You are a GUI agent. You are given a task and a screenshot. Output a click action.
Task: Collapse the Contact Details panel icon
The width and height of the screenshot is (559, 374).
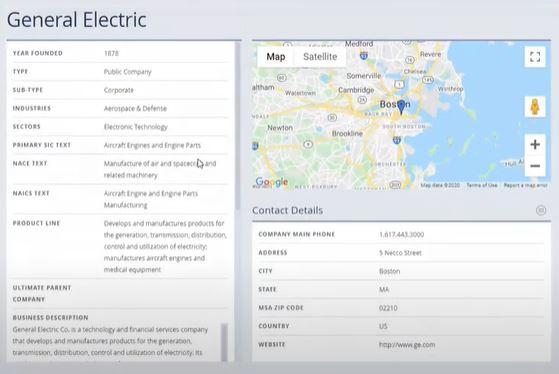click(541, 210)
